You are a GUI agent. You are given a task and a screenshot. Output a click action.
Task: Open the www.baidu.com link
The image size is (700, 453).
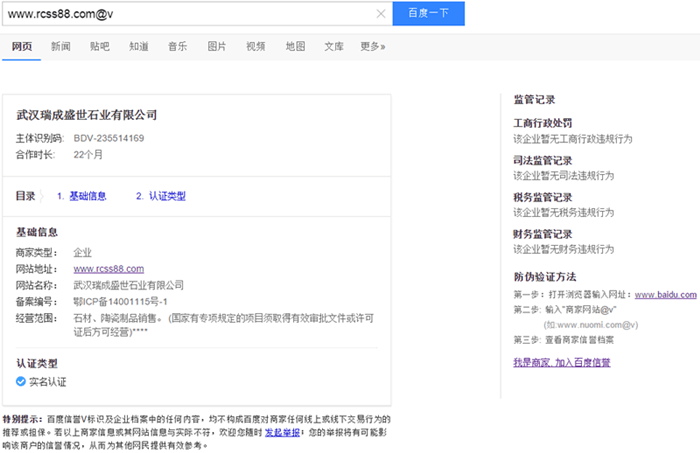(x=666, y=295)
